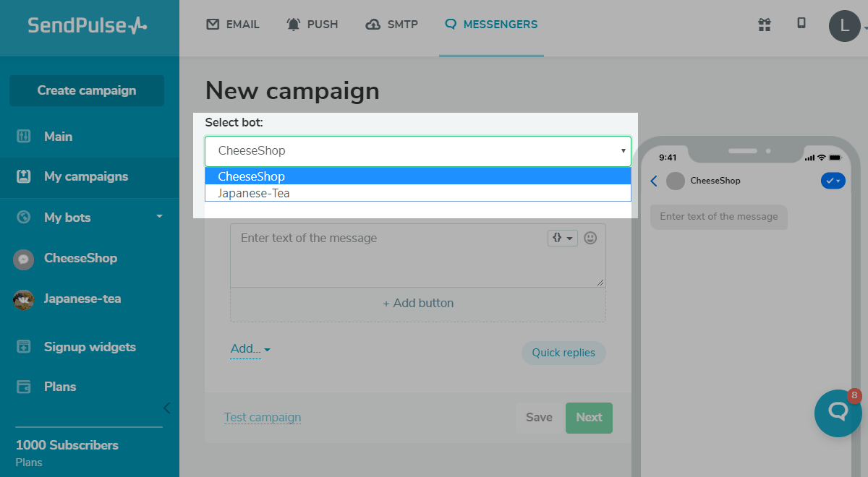The width and height of the screenshot is (868, 477).
Task: Collapse the sidebar with the chevron
Action: [166, 408]
